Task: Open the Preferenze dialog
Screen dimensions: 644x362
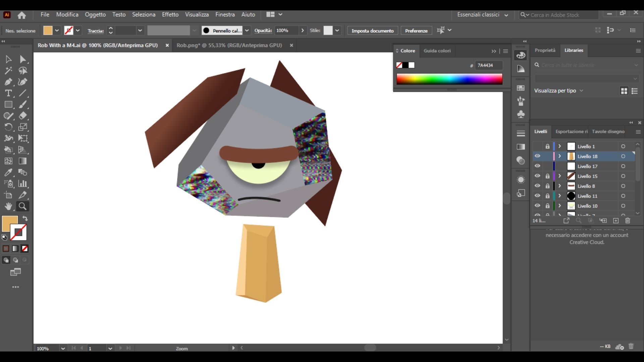Action: [416, 30]
